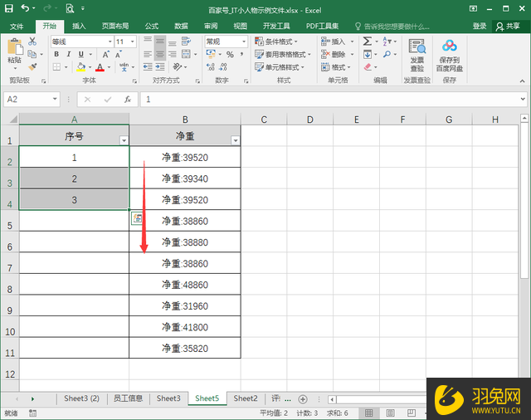Click Merge and Center icon
The height and width of the screenshot is (420, 531).
(x=186, y=54)
